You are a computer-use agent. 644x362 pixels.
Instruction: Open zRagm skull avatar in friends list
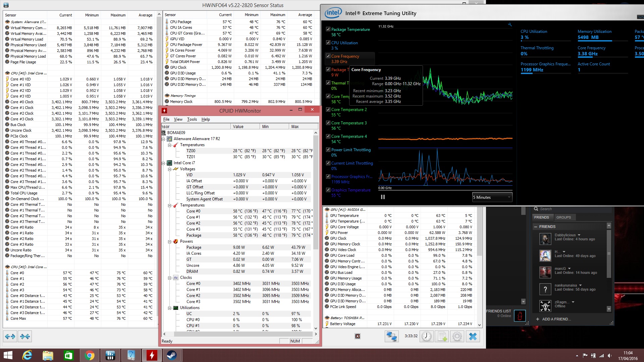(x=545, y=306)
